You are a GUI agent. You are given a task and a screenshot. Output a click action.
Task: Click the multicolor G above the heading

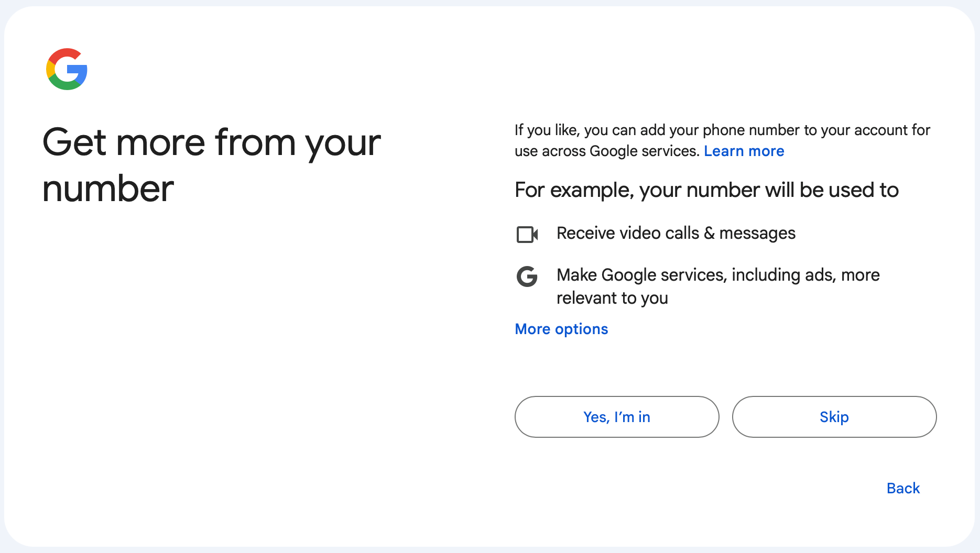coord(67,69)
